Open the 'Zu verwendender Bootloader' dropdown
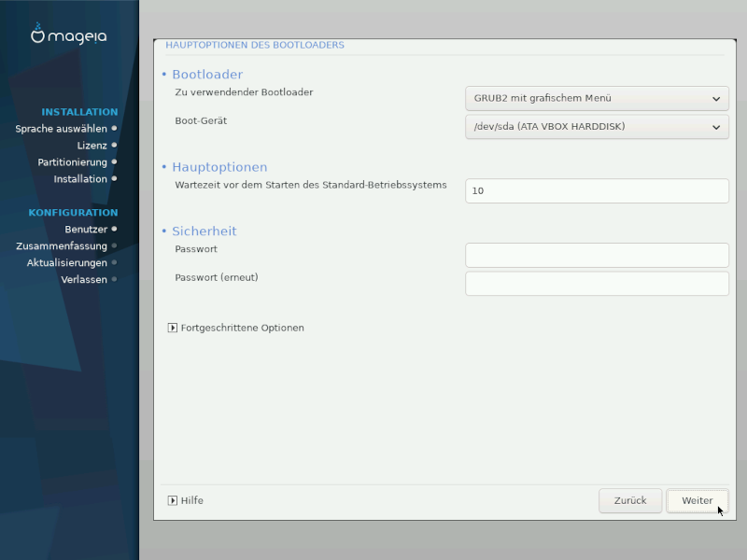747x560 pixels. 597,98
